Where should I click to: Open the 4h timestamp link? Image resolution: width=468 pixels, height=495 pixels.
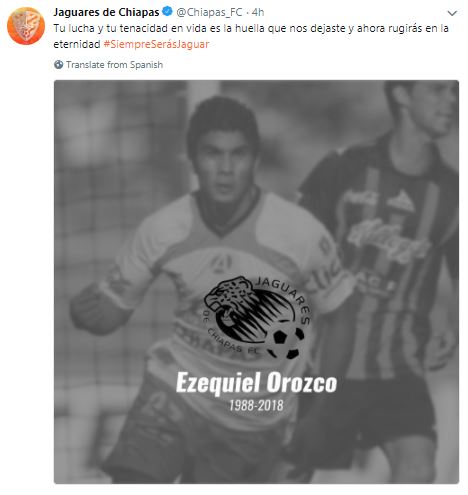click(x=258, y=12)
